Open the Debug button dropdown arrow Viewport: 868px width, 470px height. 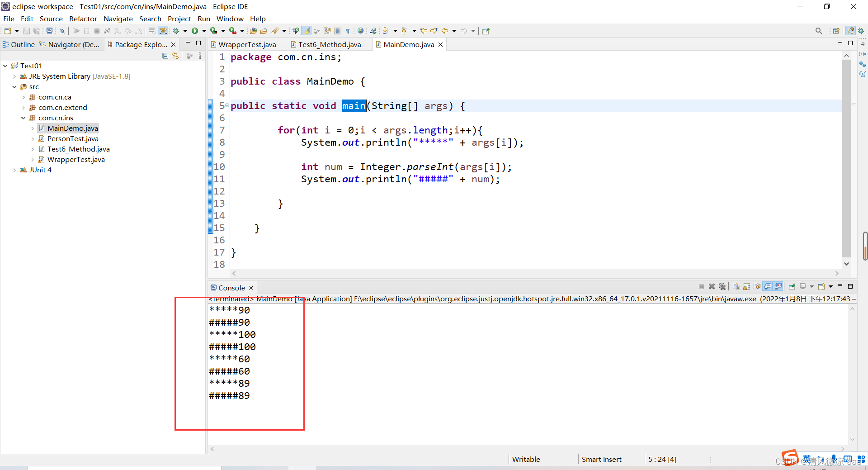click(x=185, y=31)
